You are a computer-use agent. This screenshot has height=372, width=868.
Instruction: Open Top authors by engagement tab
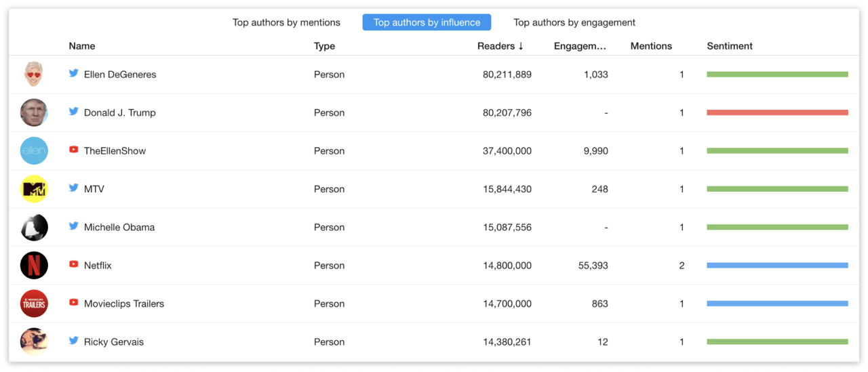[574, 22]
